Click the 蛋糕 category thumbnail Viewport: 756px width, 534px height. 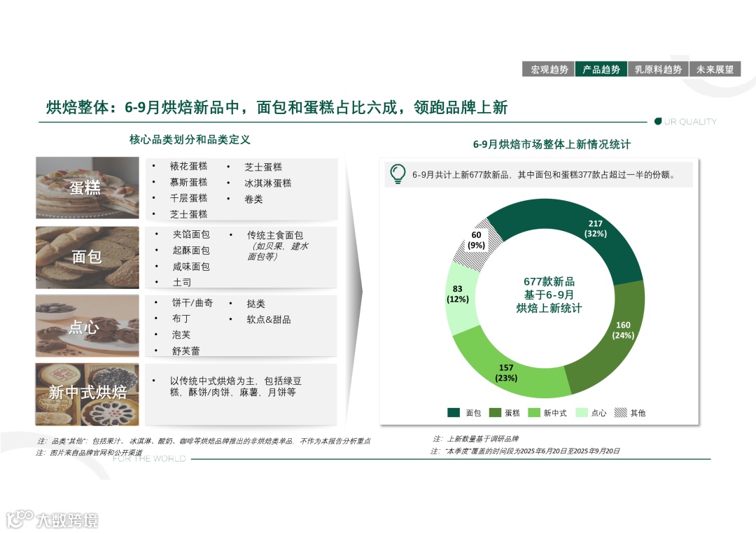coord(87,188)
